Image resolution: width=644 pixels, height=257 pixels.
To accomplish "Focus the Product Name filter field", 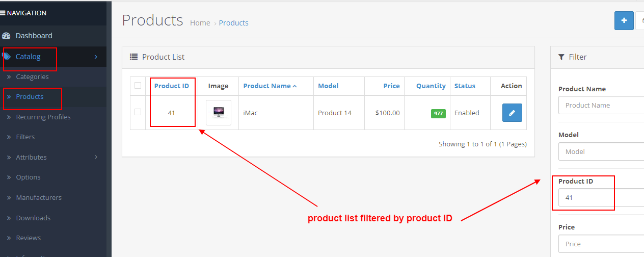I will coord(601,106).
